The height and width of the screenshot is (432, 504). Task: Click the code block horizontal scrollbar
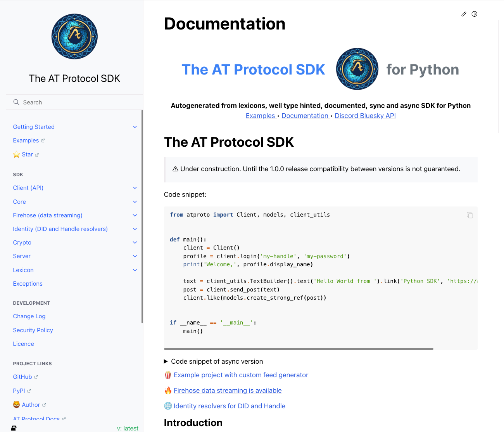pos(299,349)
